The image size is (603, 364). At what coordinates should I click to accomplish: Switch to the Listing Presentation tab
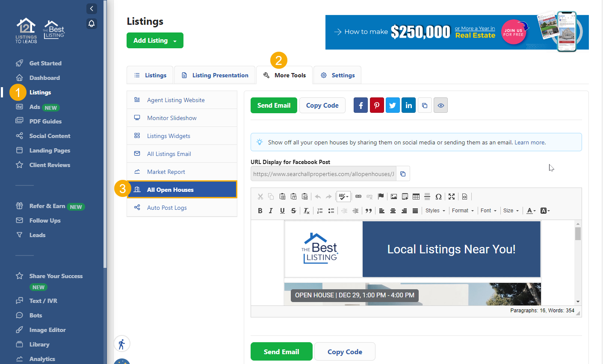coord(215,75)
